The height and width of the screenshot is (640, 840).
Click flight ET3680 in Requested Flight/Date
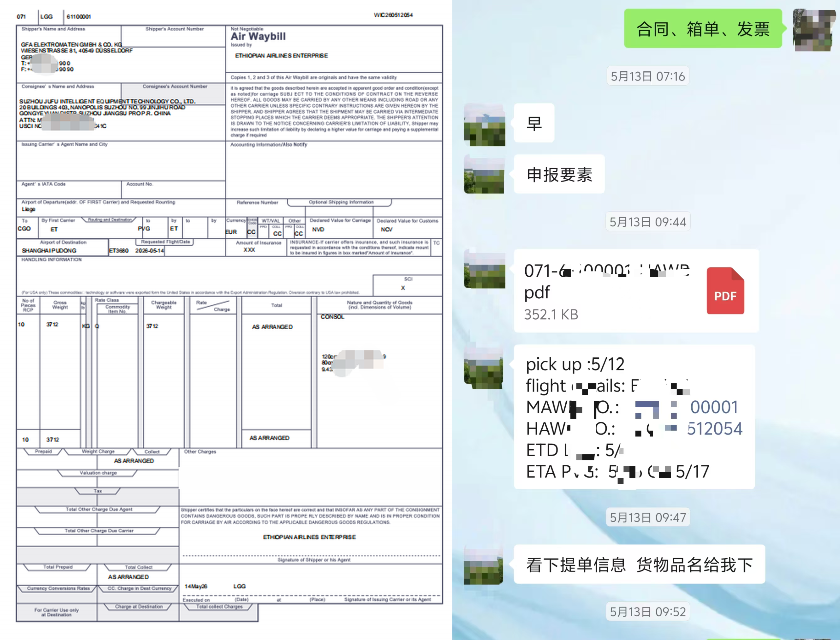pos(118,250)
